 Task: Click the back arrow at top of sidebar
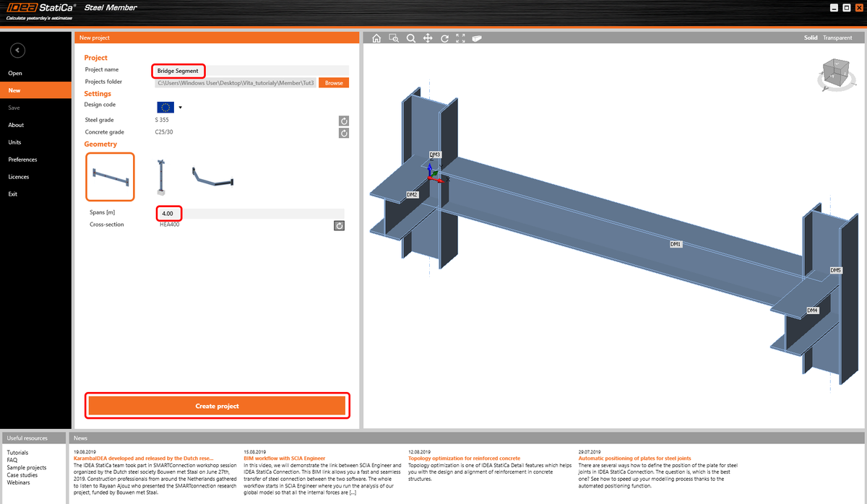point(17,50)
